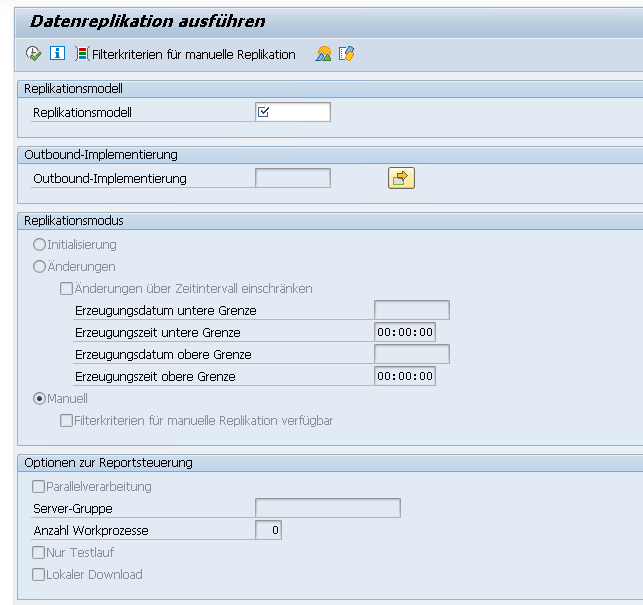Tick Filterkriterien für manuelle Replikation verfügbar checkbox
The image size is (643, 605).
66,420
